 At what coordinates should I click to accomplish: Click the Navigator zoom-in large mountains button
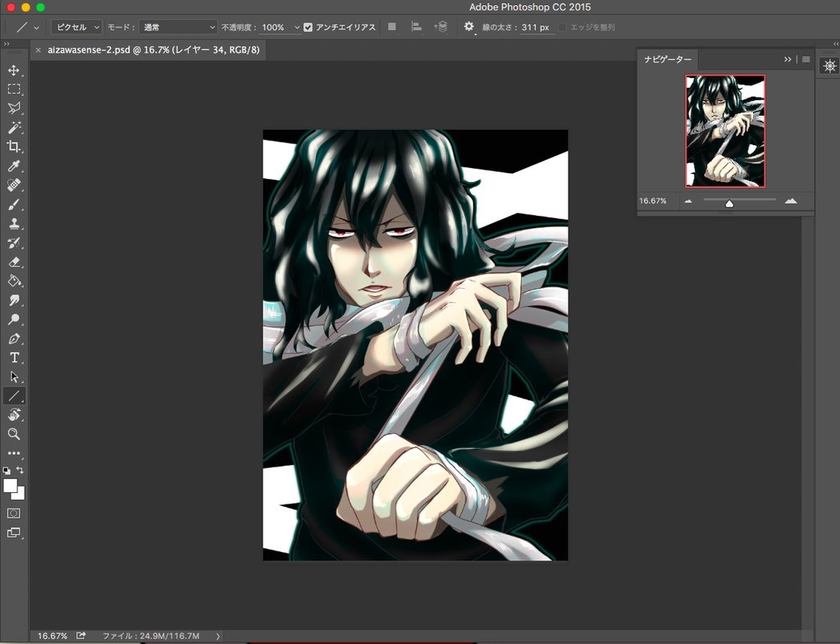click(791, 200)
